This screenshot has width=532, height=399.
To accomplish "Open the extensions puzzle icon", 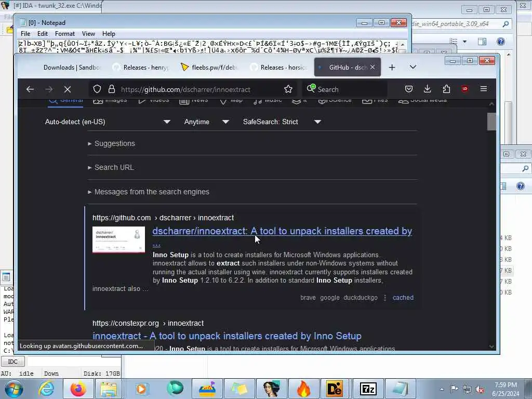I will [x=446, y=89].
